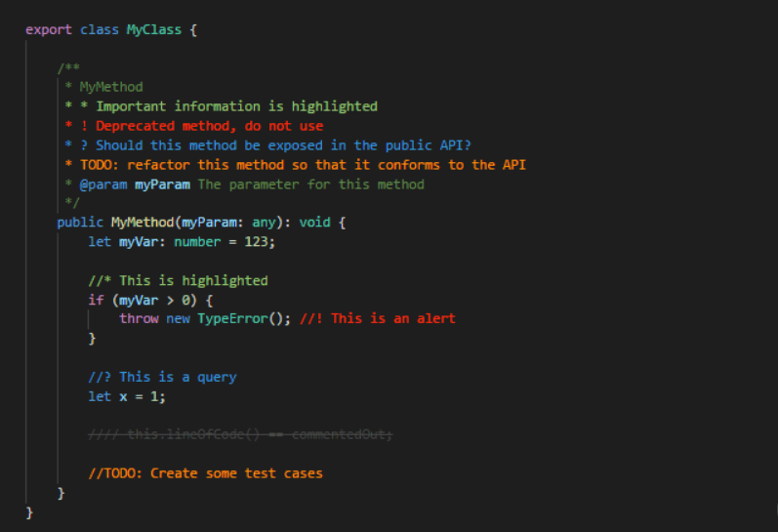
Task: Click the MyClass class name
Action: tap(154, 30)
